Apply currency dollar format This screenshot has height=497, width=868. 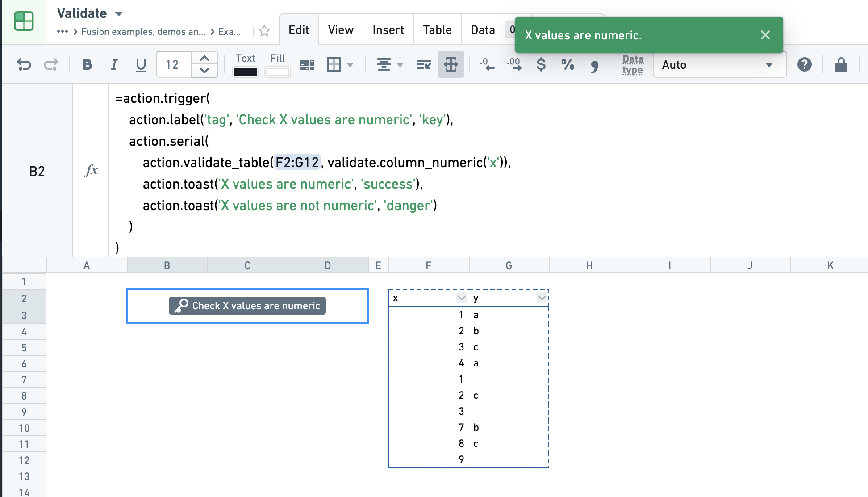tap(541, 65)
